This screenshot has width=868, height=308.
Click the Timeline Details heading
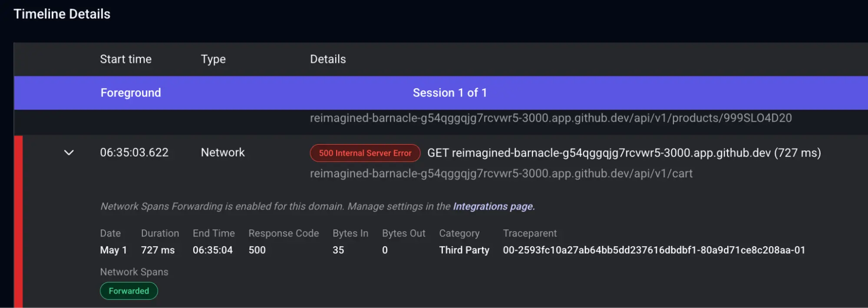click(x=62, y=14)
